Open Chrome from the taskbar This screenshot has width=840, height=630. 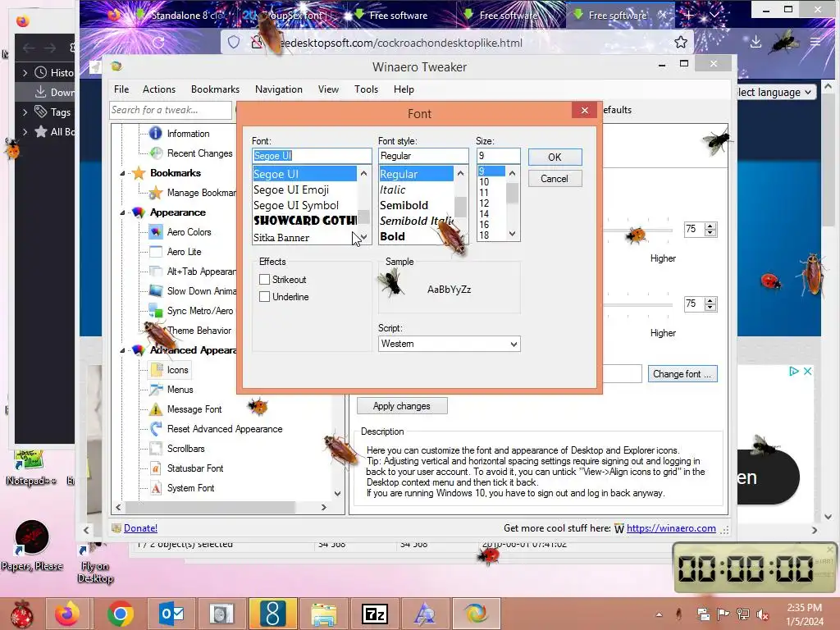(x=120, y=614)
